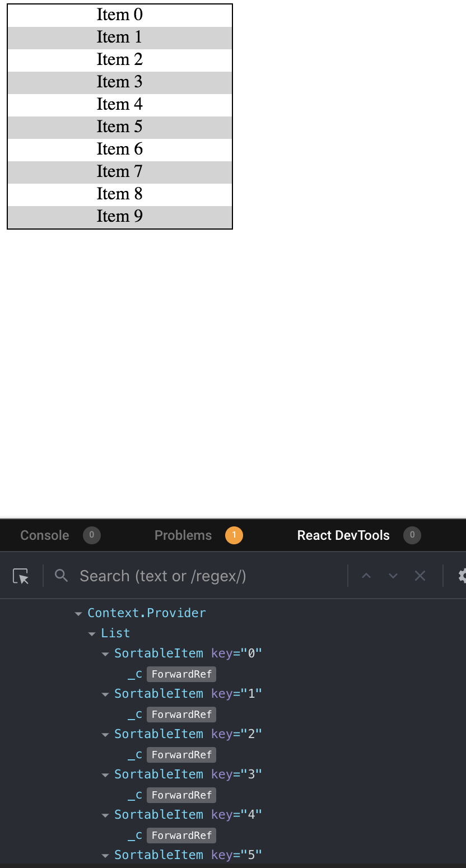Screen dimensions: 466x868
Task: Click the ForwardRef badge under SortableItem key="2"
Action: [x=181, y=754]
